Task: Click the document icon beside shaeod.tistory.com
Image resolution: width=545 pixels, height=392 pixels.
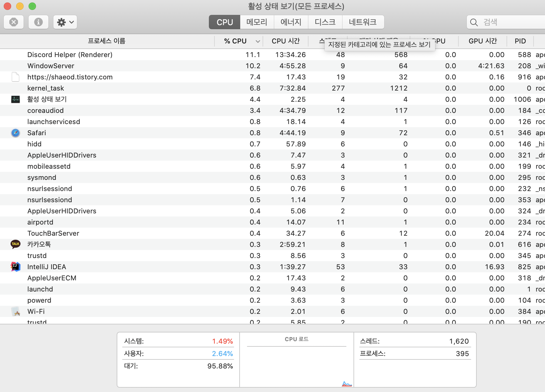Action: (16, 77)
